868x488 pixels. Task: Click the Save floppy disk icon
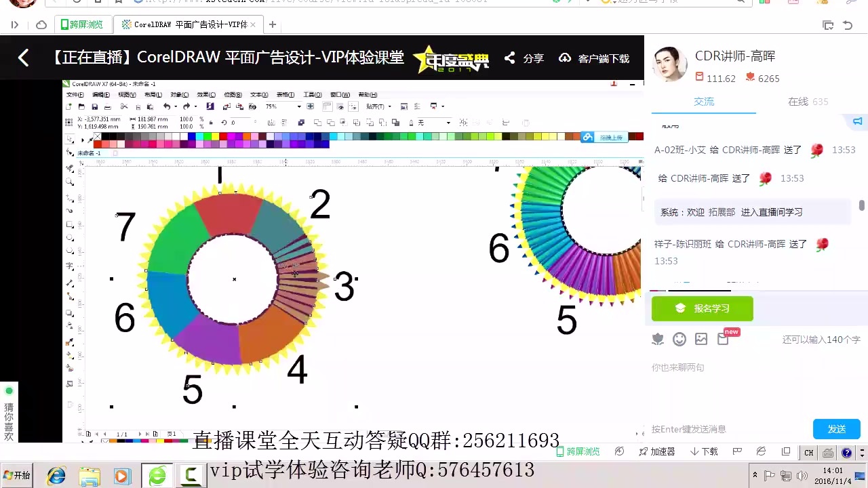pyautogui.click(x=95, y=106)
